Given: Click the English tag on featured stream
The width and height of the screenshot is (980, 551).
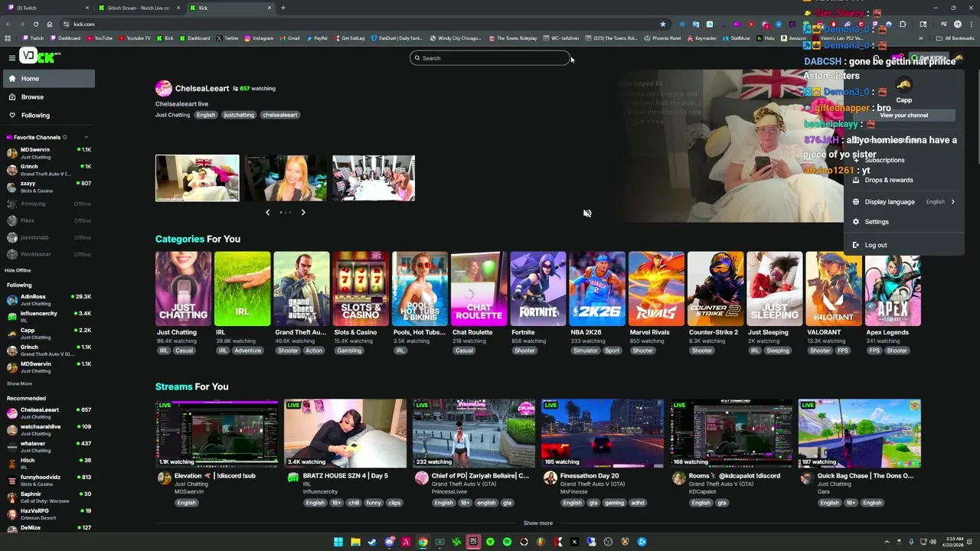Looking at the screenshot, I should (206, 115).
